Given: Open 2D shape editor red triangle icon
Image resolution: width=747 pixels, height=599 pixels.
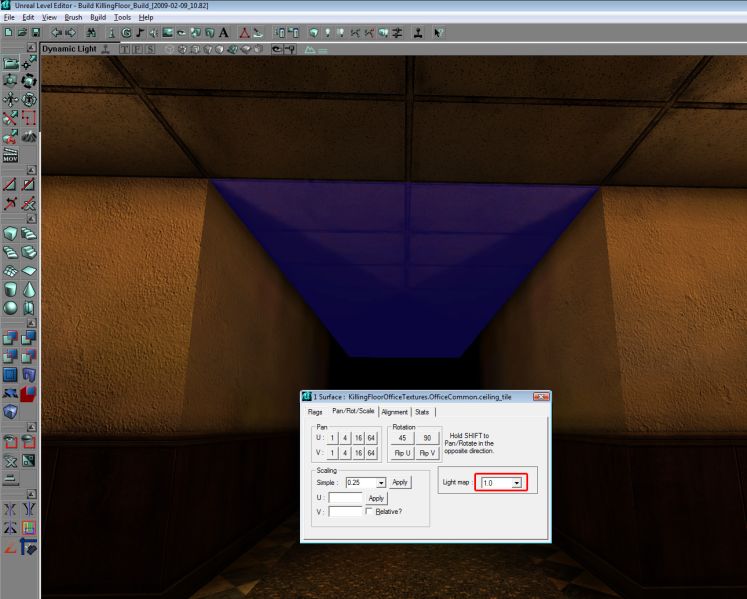Looking at the screenshot, I should coord(244,32).
